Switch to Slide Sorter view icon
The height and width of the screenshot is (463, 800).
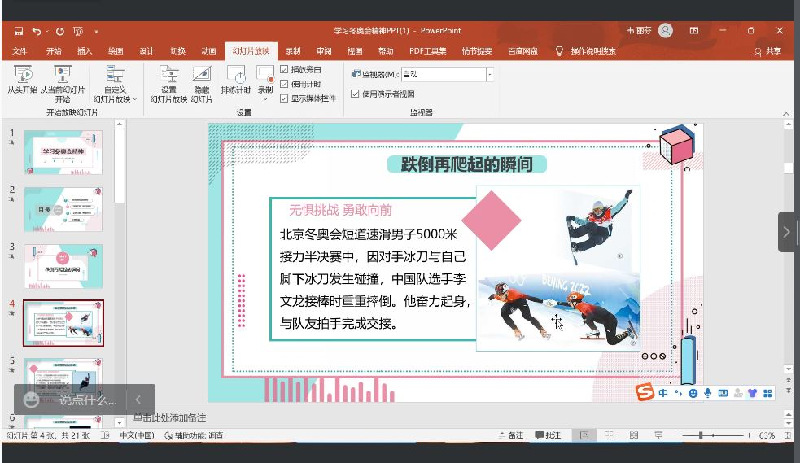[609, 435]
